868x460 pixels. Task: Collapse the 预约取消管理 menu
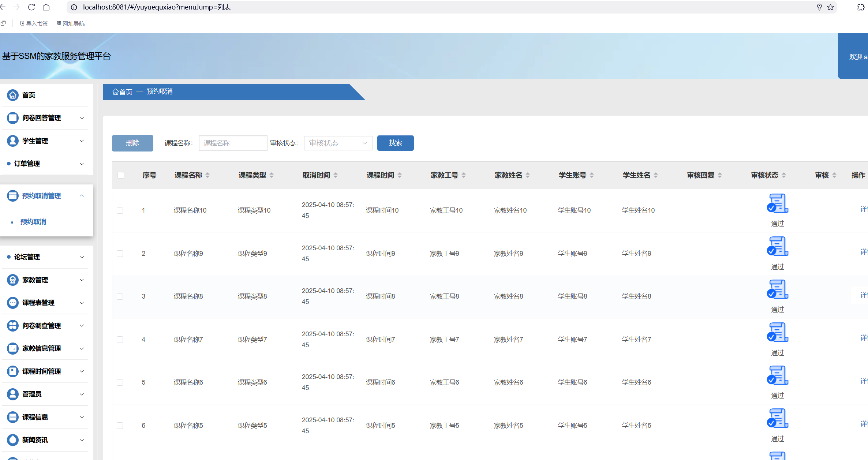click(x=82, y=196)
